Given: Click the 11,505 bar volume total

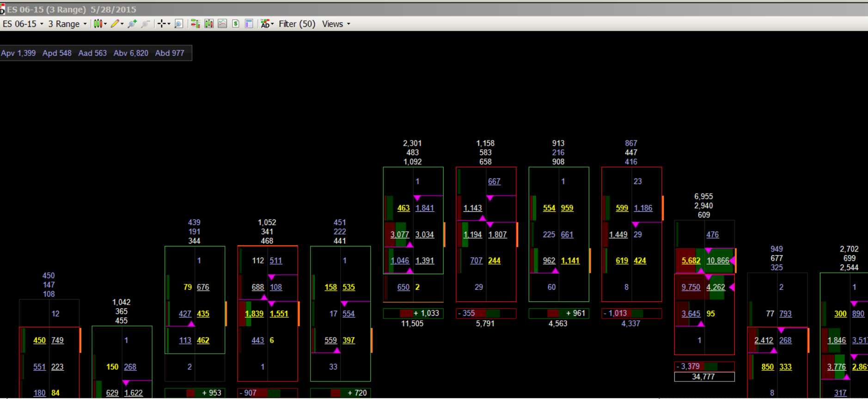Looking at the screenshot, I should (x=412, y=324).
